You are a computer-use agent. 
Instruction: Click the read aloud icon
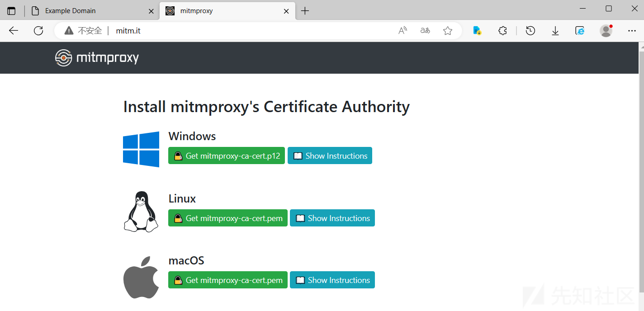[x=402, y=31]
